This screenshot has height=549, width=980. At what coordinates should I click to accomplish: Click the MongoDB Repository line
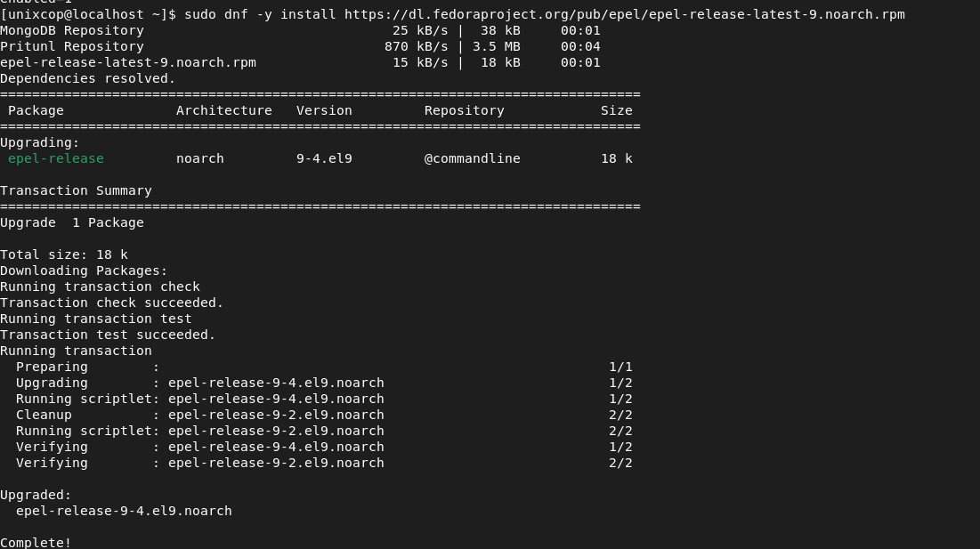[300, 30]
